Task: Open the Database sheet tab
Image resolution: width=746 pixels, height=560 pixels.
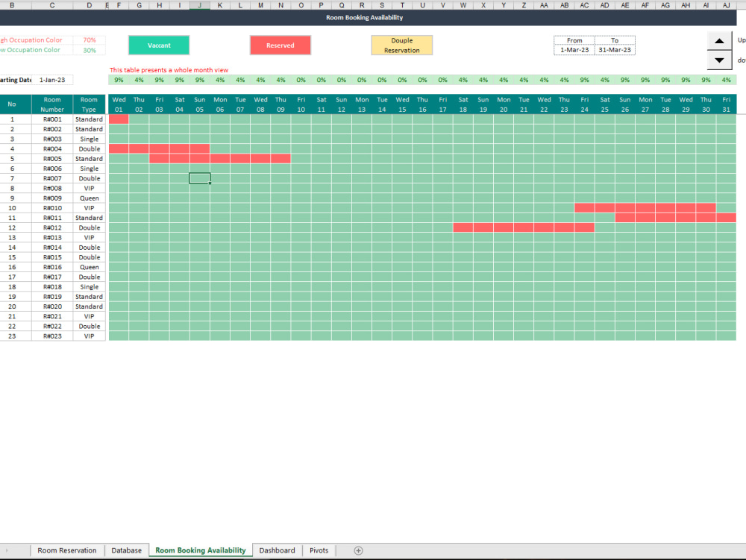Action: (126, 550)
